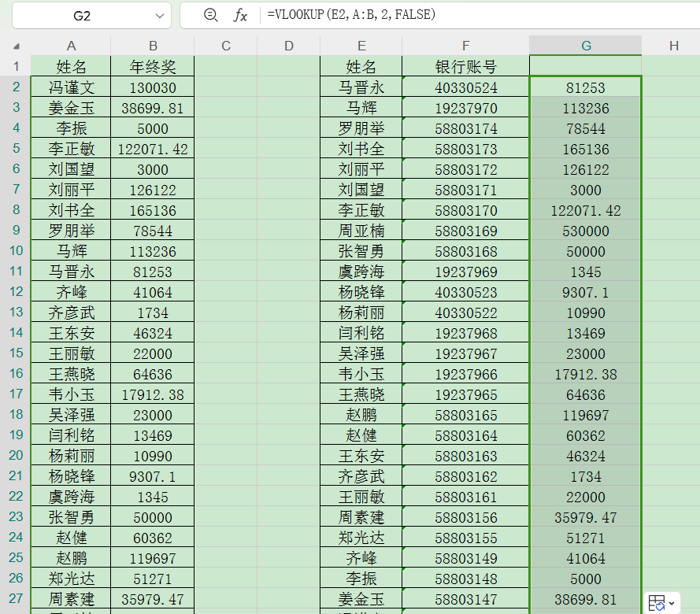This screenshot has width=700, height=614.
Task: Click value 530000 in column G
Action: 586,231
